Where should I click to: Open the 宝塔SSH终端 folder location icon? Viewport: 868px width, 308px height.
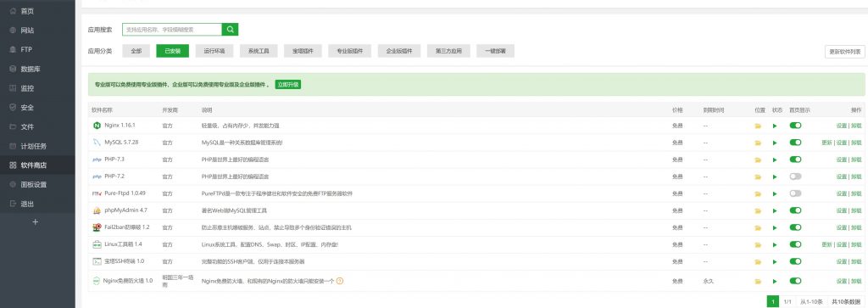(758, 261)
